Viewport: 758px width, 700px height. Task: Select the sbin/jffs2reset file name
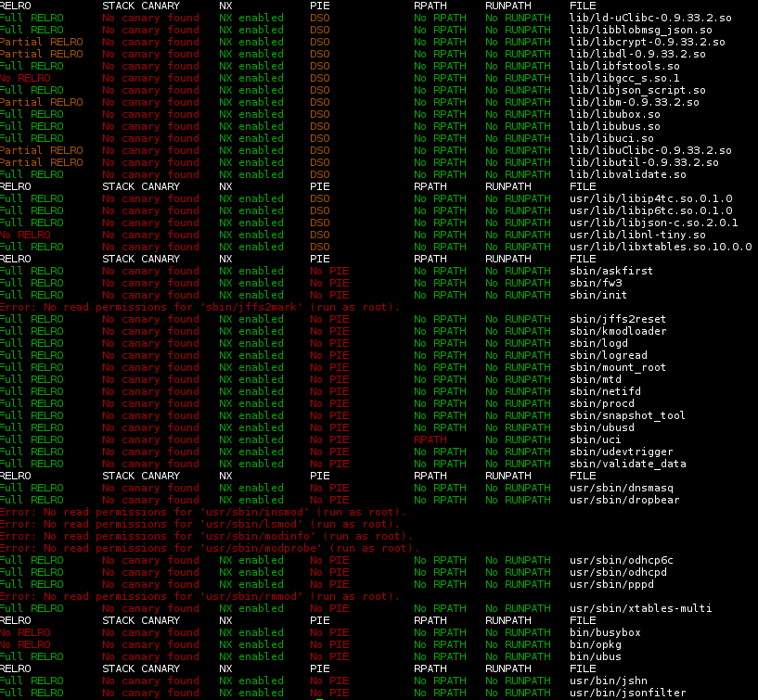tap(618, 319)
